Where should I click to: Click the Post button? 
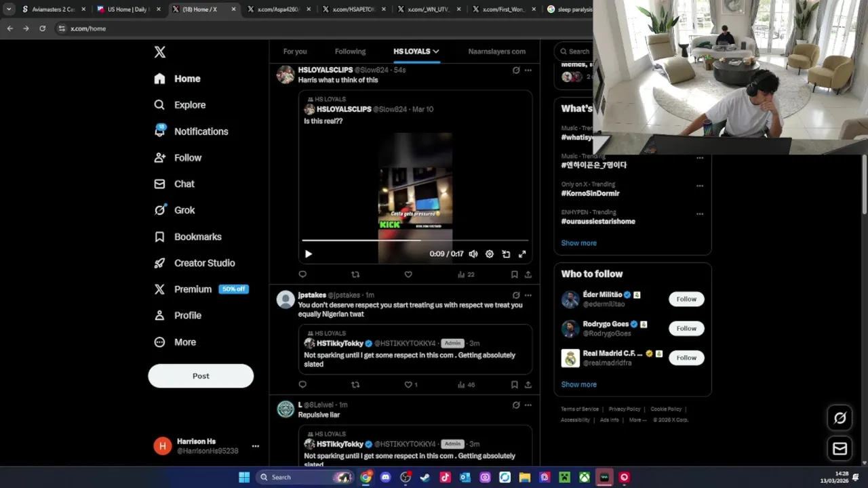[x=201, y=376]
